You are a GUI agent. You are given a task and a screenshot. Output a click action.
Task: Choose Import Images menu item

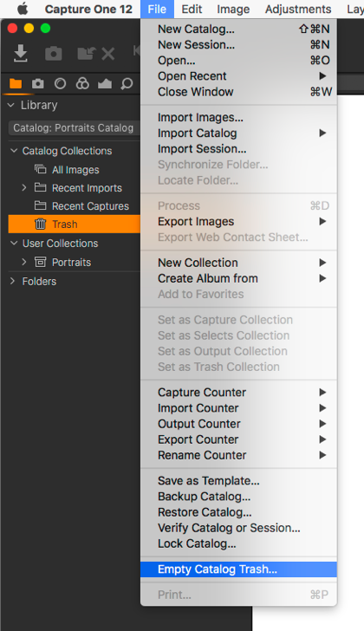(238, 118)
